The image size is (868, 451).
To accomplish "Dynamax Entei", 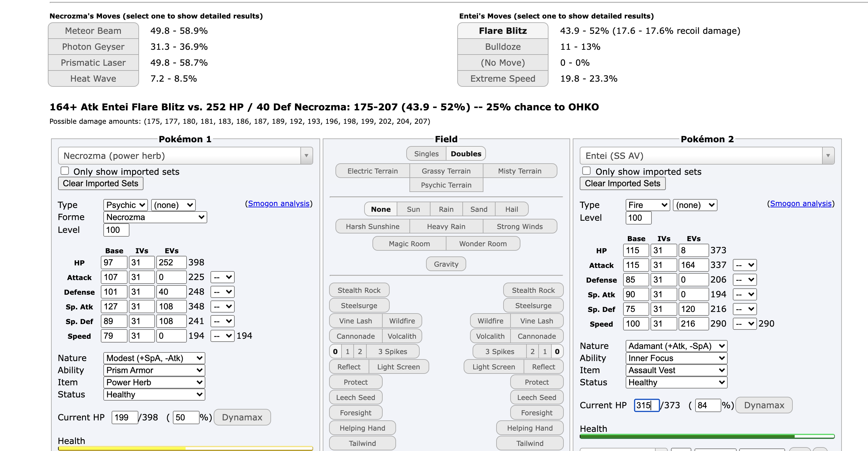I will pyautogui.click(x=764, y=405).
